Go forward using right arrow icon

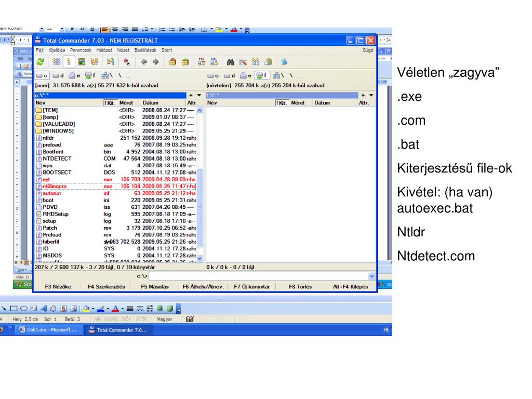[156, 62]
